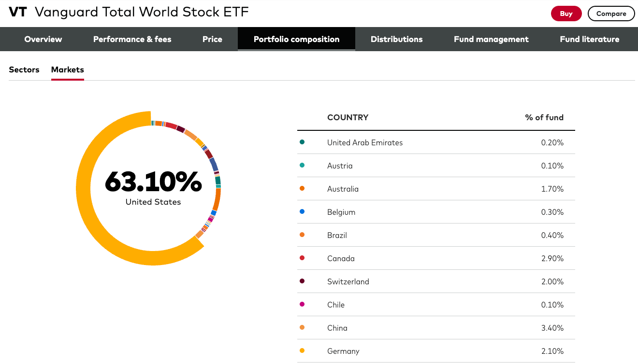Go to the Price tab

212,39
